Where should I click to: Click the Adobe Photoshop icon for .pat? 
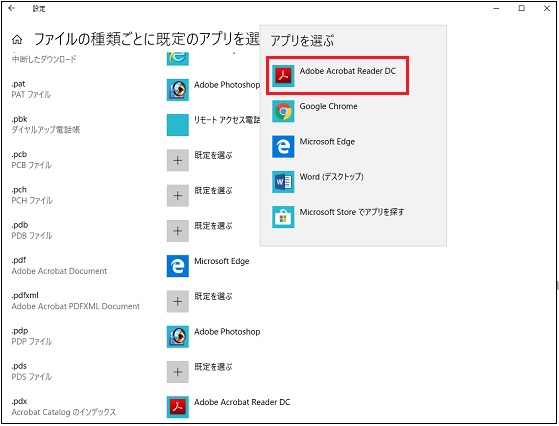pyautogui.click(x=178, y=89)
